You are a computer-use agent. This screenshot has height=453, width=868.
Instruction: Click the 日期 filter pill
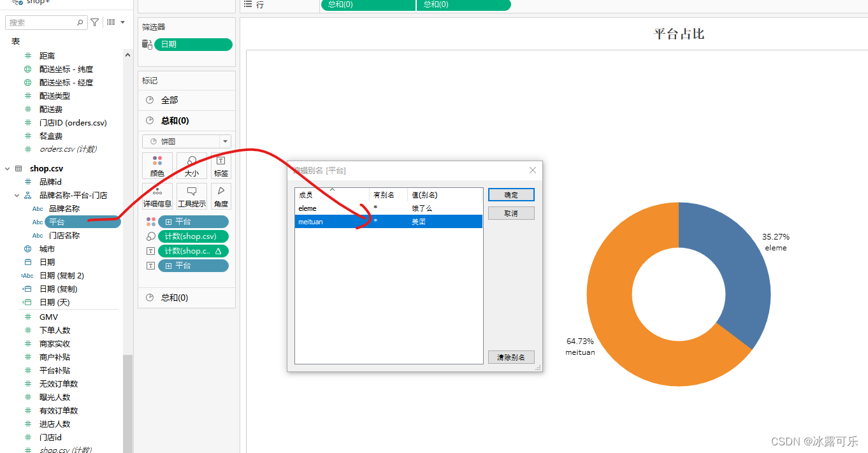click(x=193, y=45)
